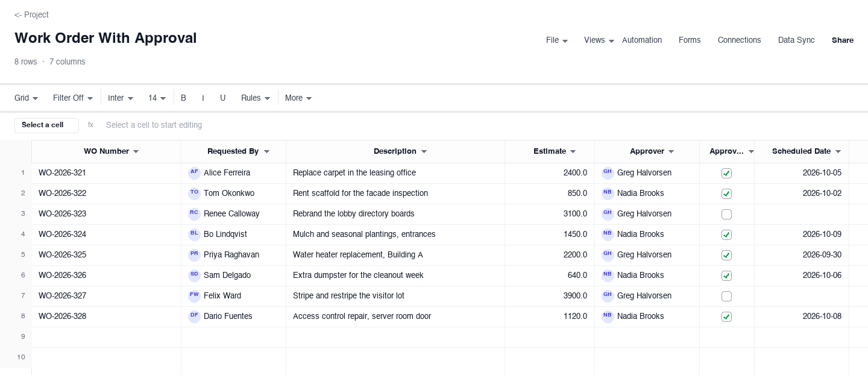Screen dimensions: 868x375
Task: Click the Select a cell name box
Action: pos(46,125)
